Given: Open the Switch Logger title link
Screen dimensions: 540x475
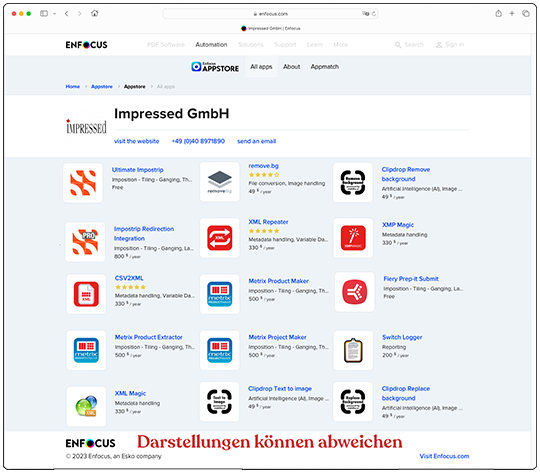Looking at the screenshot, I should point(402,337).
